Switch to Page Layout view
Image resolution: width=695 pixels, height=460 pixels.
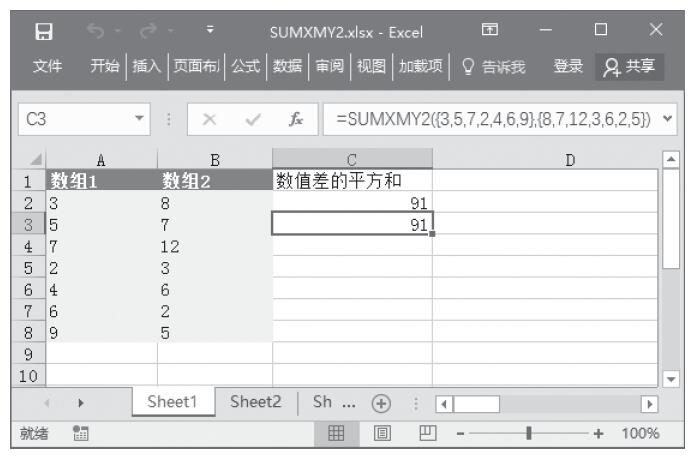tap(382, 433)
